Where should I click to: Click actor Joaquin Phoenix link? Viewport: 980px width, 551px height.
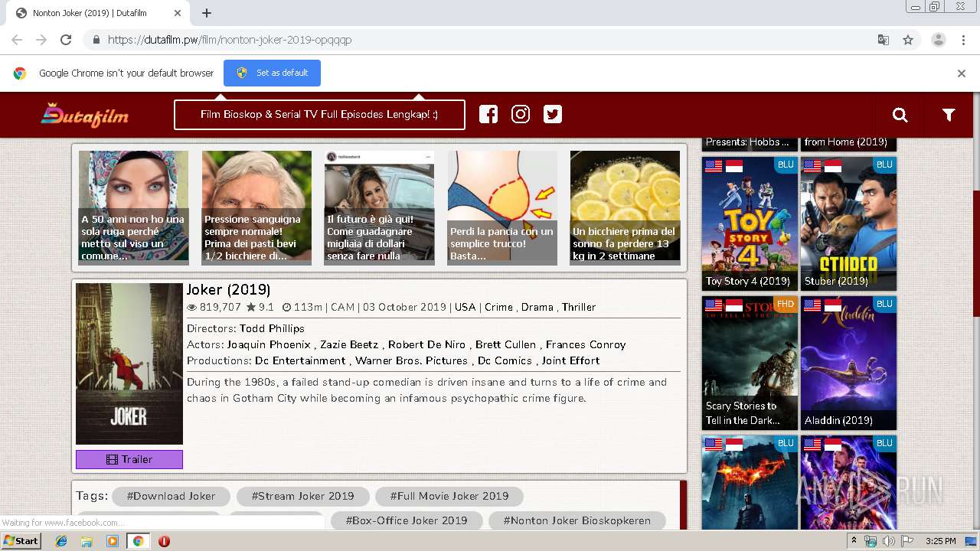[x=269, y=344]
